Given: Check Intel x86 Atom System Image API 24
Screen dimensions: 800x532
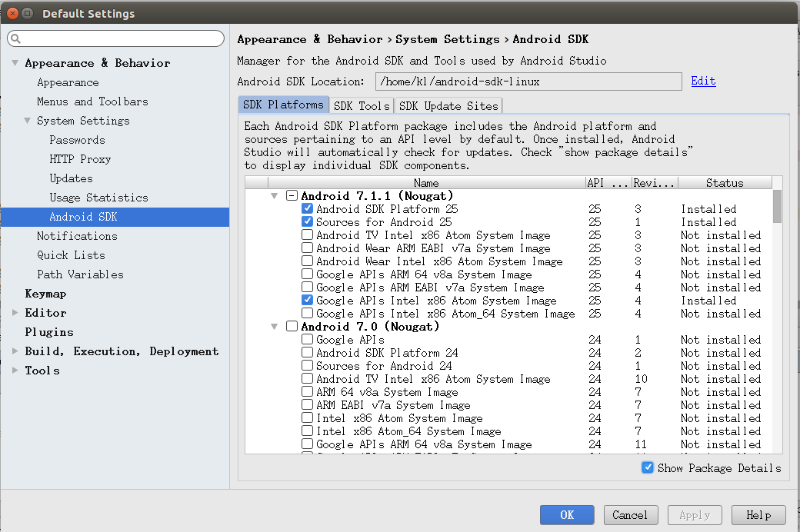Looking at the screenshot, I should pos(307,417).
